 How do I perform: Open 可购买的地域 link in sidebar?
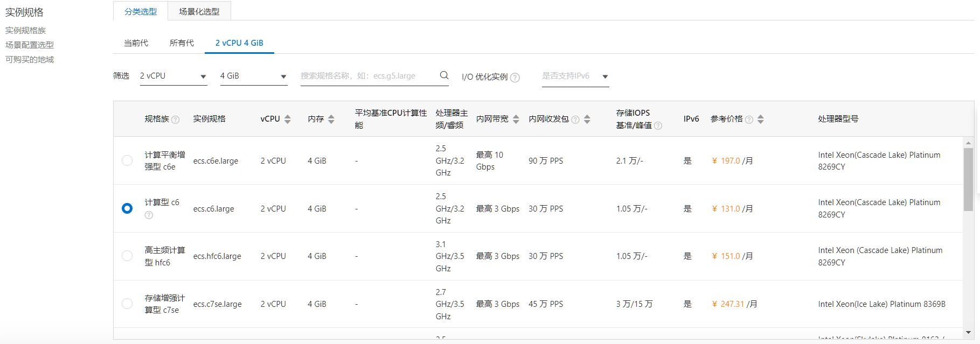[30, 60]
